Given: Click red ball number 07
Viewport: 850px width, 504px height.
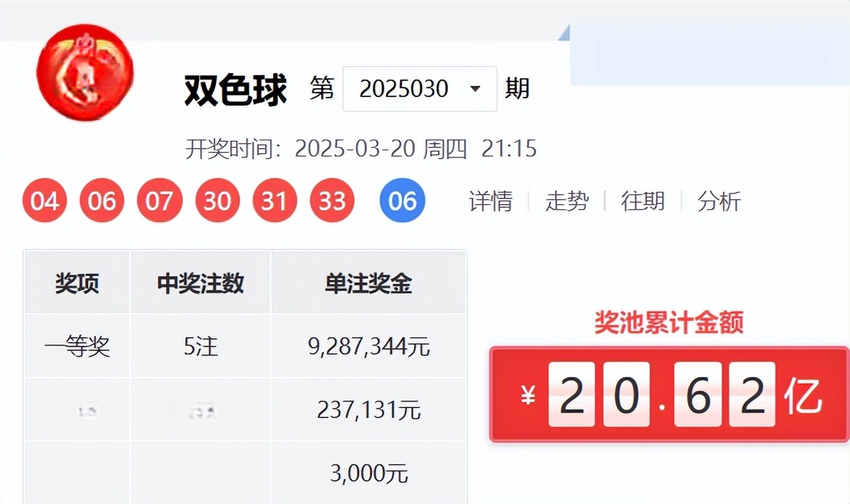Looking at the screenshot, I should pos(160,201).
